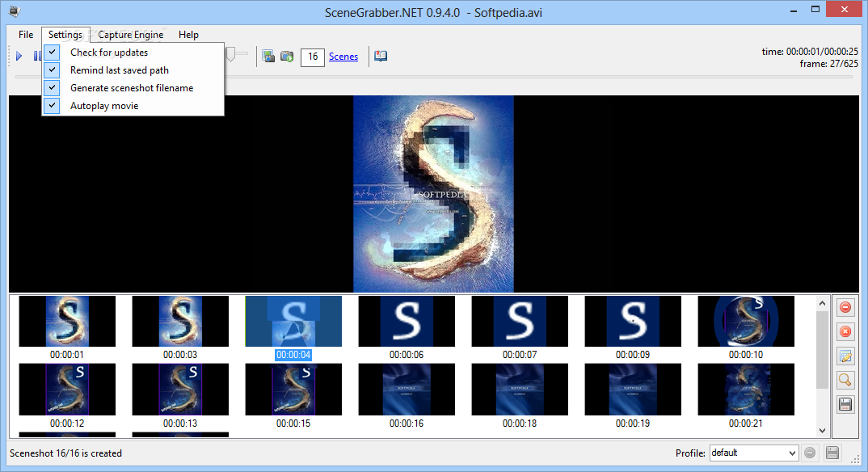Click the slider thumb in the toolbar
The height and width of the screenshot is (472, 868).
click(231, 54)
